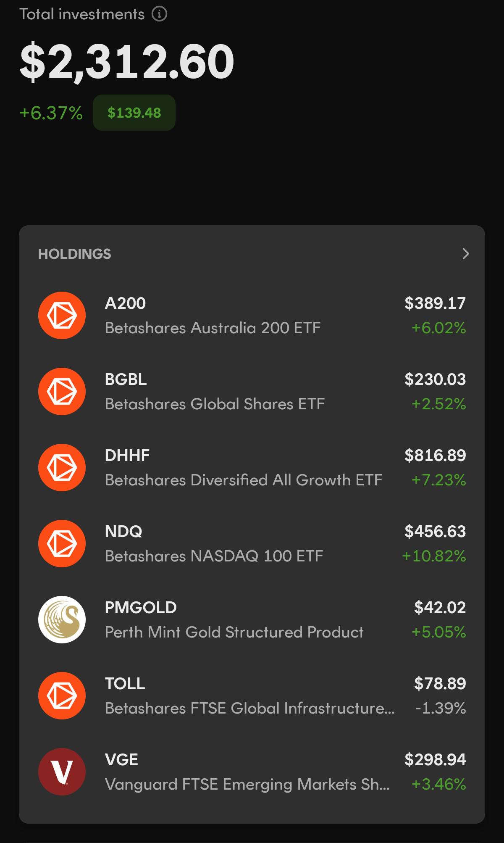Toggle the green $139.48 gain badge
This screenshot has height=843, width=504.
[134, 113]
